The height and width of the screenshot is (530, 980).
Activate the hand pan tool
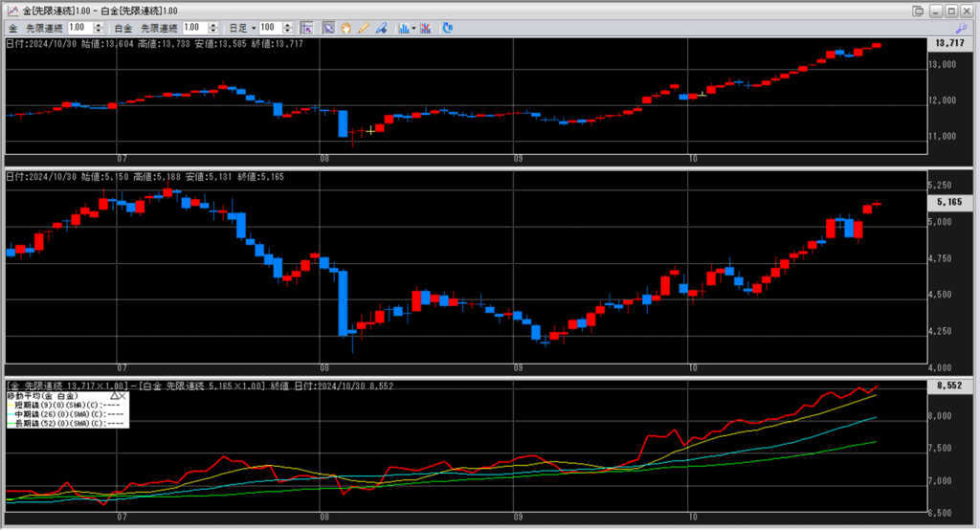click(x=345, y=28)
